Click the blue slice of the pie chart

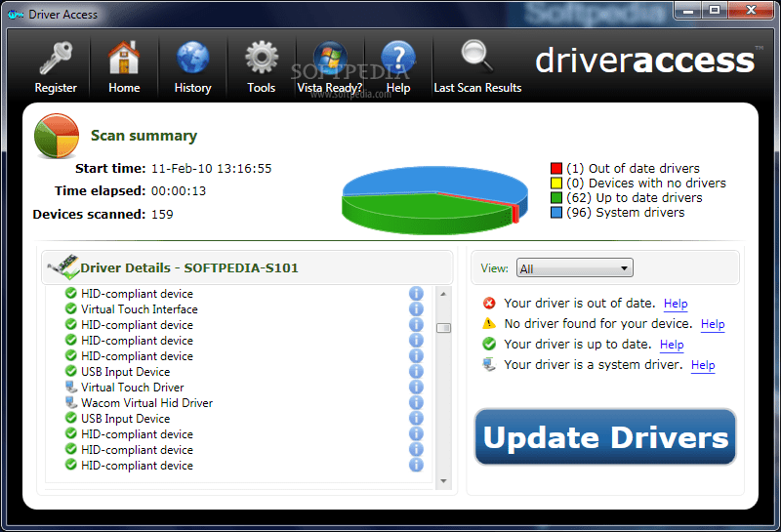433,180
